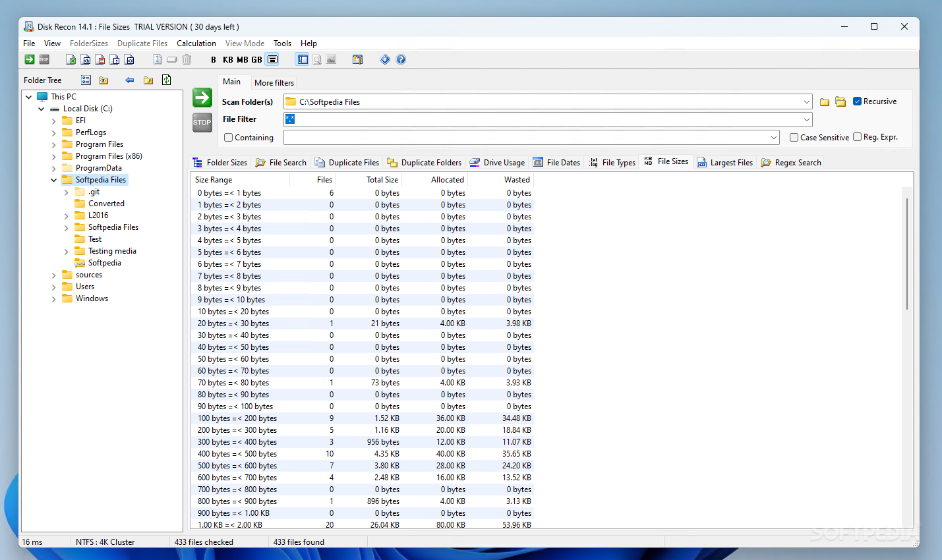Image resolution: width=942 pixels, height=560 pixels.
Task: Enable the Containing checkbox
Action: (x=229, y=138)
